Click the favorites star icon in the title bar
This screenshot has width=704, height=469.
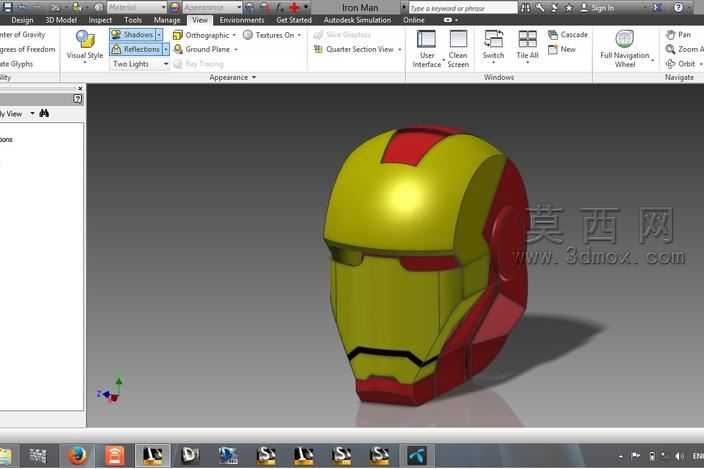[568, 8]
